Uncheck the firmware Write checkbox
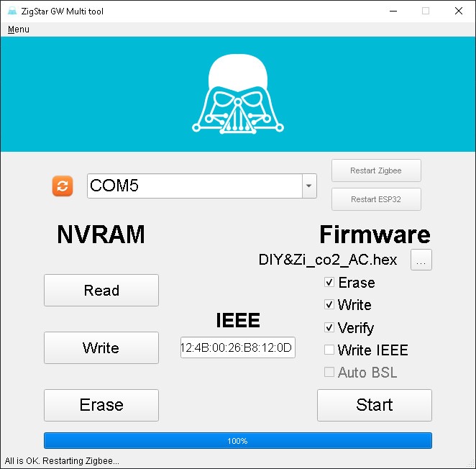Viewport: 476px width, 469px height. (329, 305)
